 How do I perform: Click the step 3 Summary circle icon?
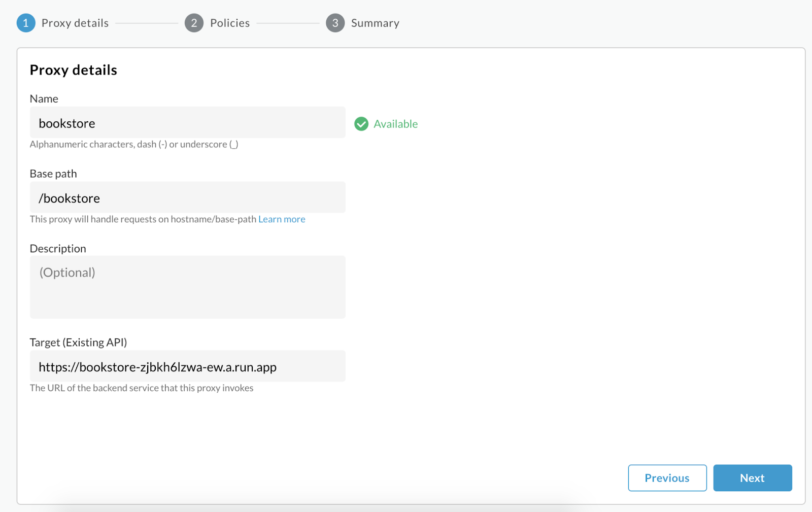pyautogui.click(x=335, y=22)
